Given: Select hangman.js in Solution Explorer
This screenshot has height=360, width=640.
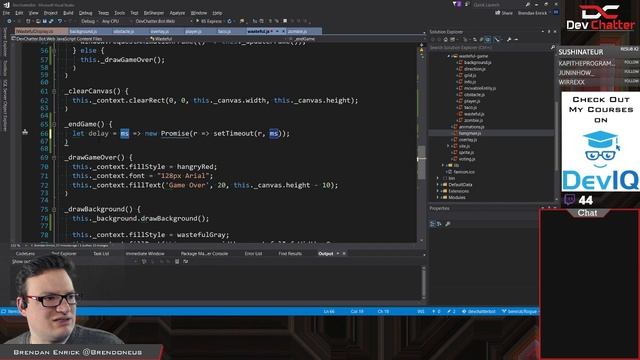Looking at the screenshot, I should pos(469,133).
